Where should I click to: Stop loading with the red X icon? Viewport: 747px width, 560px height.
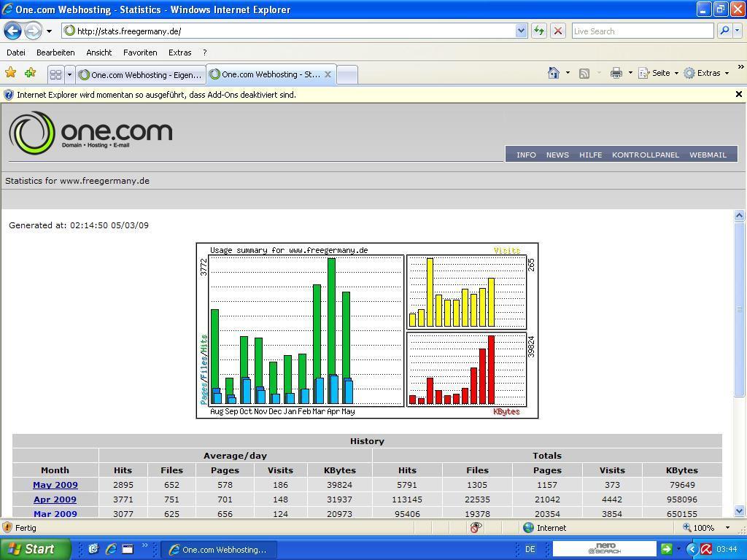coord(558,31)
